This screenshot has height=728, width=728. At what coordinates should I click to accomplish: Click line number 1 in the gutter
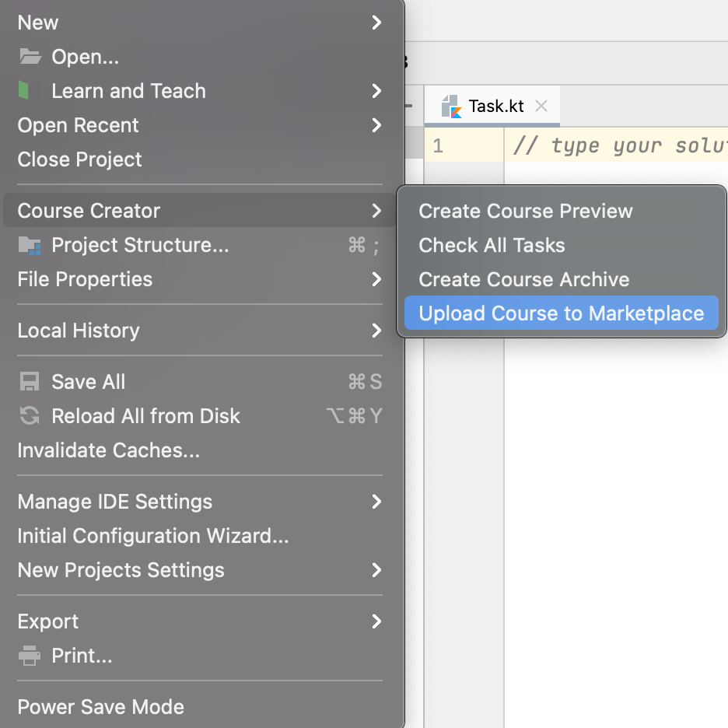pos(438,145)
